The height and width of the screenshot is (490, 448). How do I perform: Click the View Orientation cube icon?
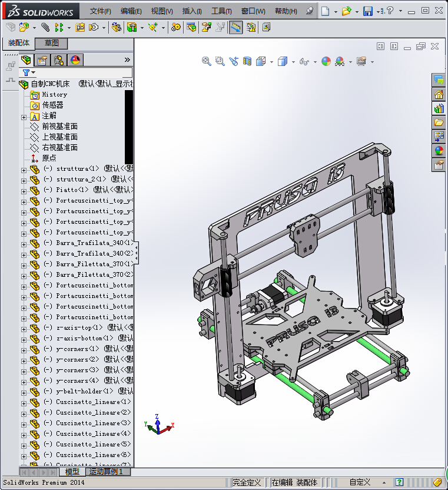(261, 61)
